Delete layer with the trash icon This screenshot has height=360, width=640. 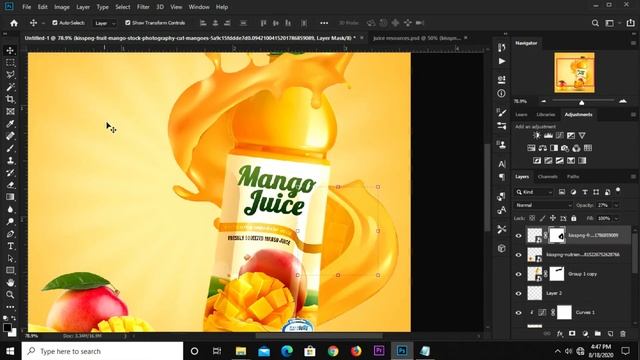(x=623, y=333)
